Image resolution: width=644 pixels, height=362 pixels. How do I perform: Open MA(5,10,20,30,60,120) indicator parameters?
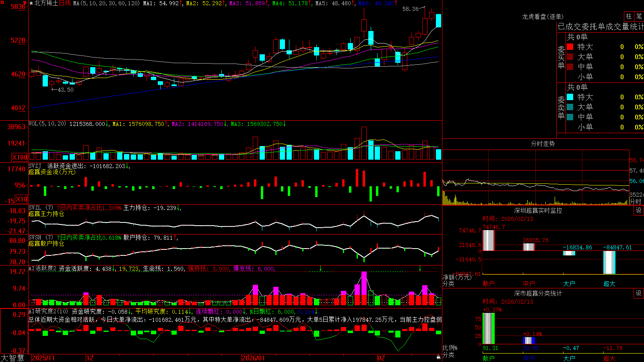(106, 3)
